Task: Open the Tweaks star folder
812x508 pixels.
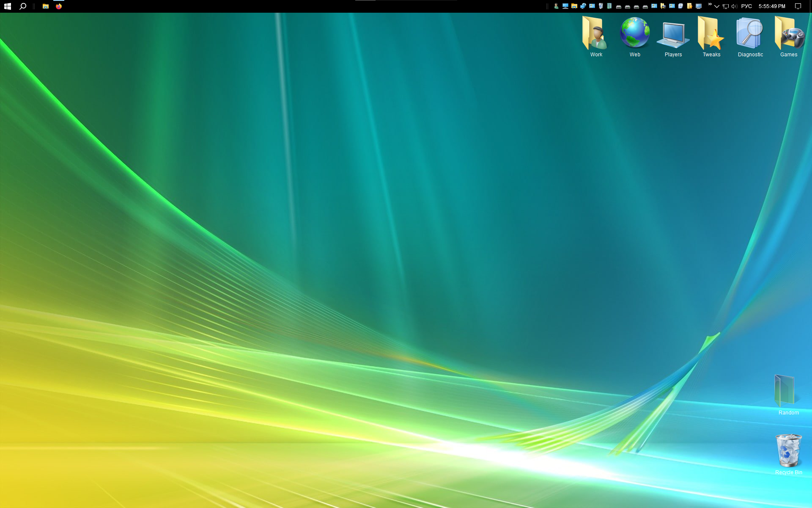Action: 711,35
